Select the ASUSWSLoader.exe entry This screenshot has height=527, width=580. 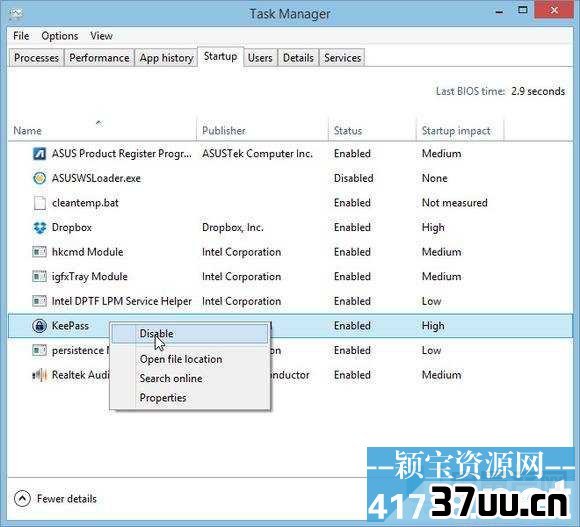point(96,178)
